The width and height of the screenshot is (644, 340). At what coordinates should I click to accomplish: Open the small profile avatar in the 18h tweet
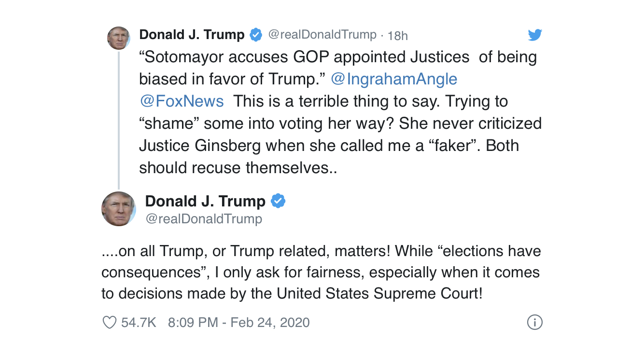(118, 38)
